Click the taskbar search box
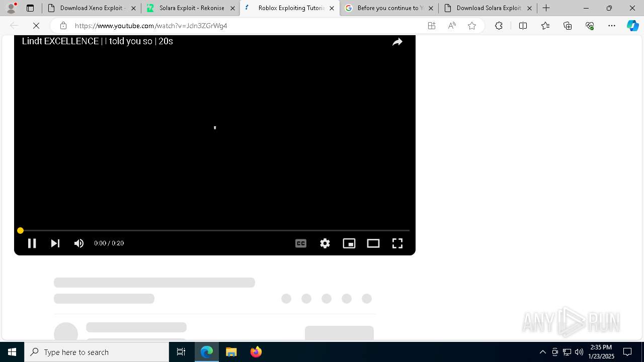 pos(97,352)
